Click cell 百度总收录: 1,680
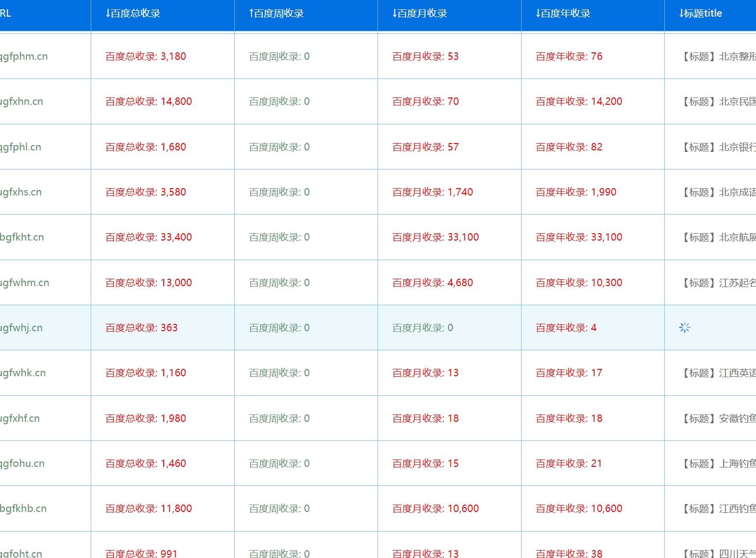 [x=146, y=147]
